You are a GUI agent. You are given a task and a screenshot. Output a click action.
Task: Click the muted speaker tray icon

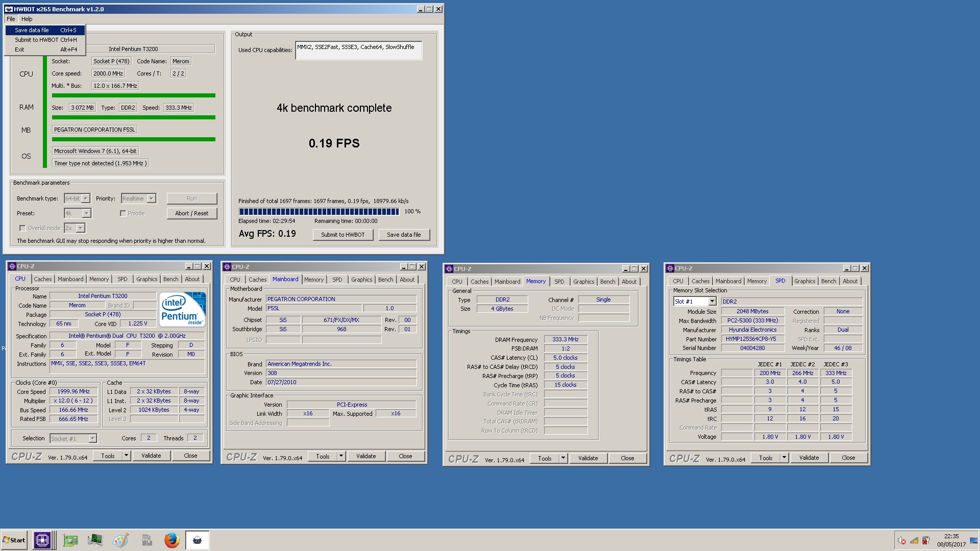point(902,541)
